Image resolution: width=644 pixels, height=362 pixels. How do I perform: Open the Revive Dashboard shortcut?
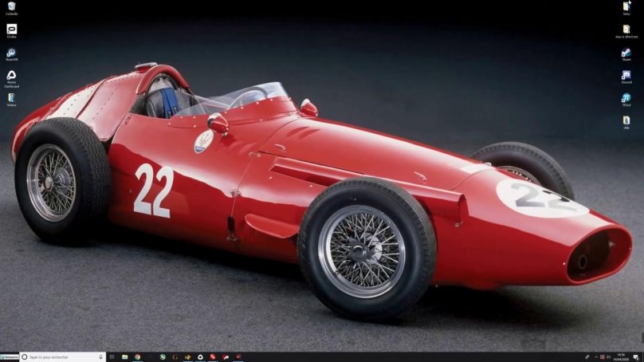[x=11, y=76]
